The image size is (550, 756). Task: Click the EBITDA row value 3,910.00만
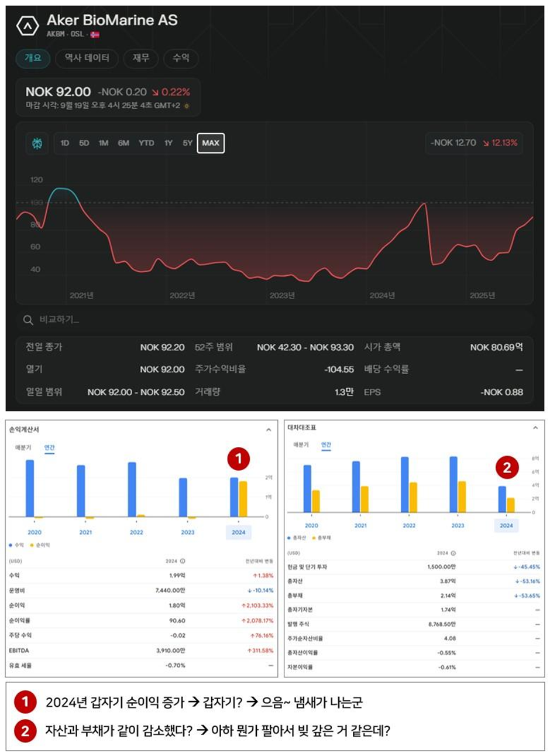[x=170, y=651]
